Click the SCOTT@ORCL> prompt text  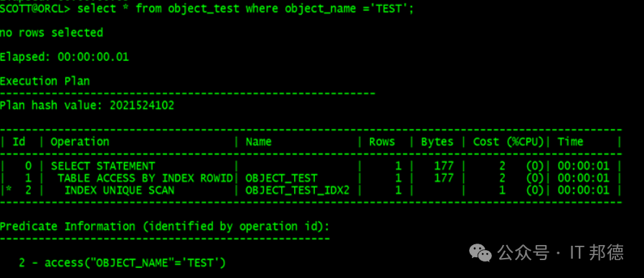tap(35, 9)
